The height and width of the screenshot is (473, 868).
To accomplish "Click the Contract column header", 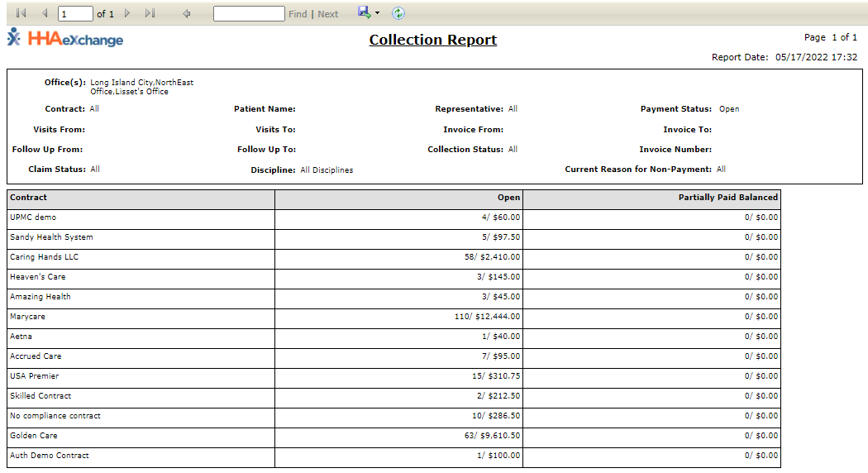I will [28, 198].
